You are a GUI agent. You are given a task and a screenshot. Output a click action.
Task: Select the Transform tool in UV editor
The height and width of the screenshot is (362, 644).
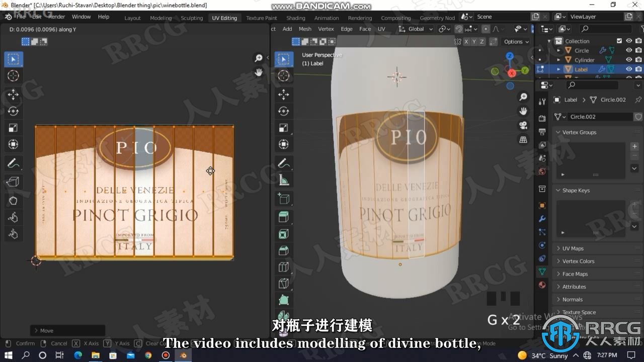pos(13,144)
